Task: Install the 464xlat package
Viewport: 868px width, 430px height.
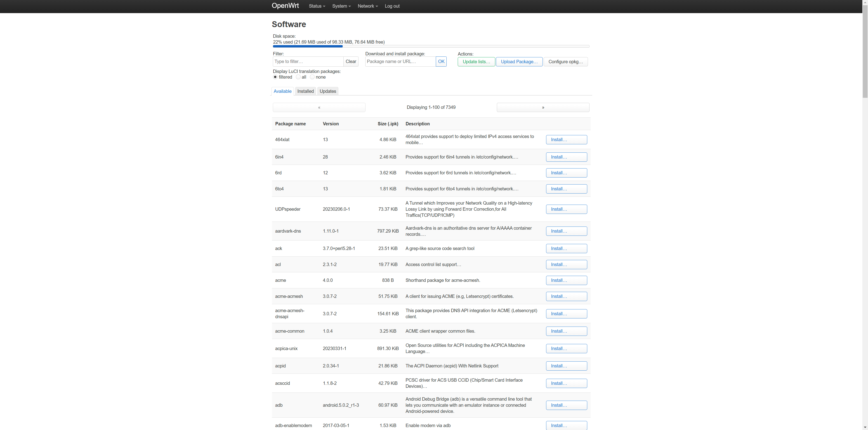Action: click(x=566, y=140)
